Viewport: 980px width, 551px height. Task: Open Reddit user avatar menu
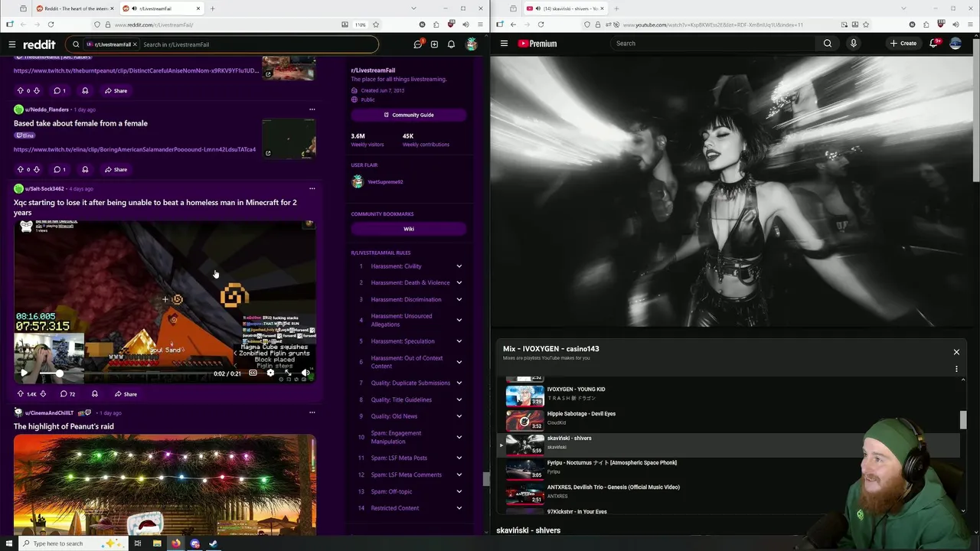tap(471, 44)
